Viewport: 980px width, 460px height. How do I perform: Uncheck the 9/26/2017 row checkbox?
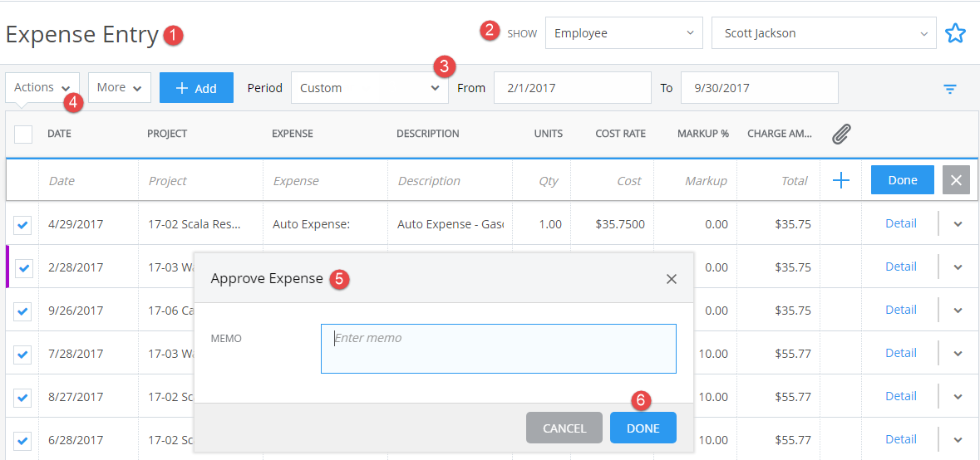(x=22, y=311)
